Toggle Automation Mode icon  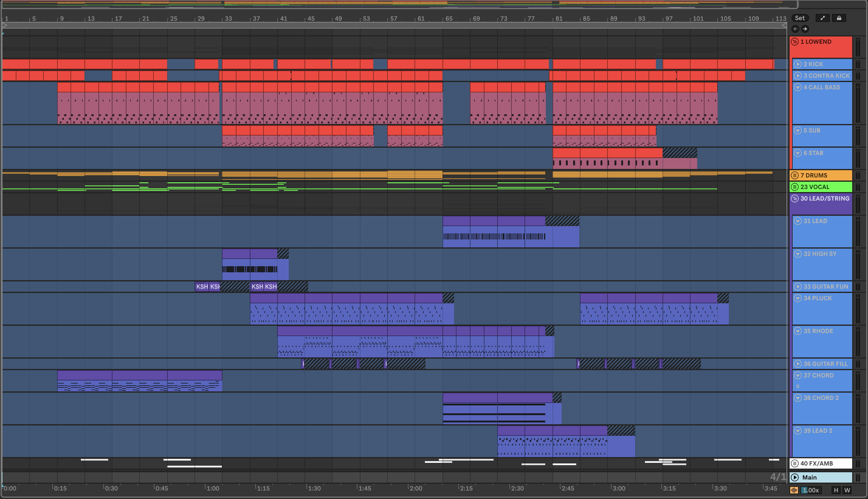click(823, 18)
